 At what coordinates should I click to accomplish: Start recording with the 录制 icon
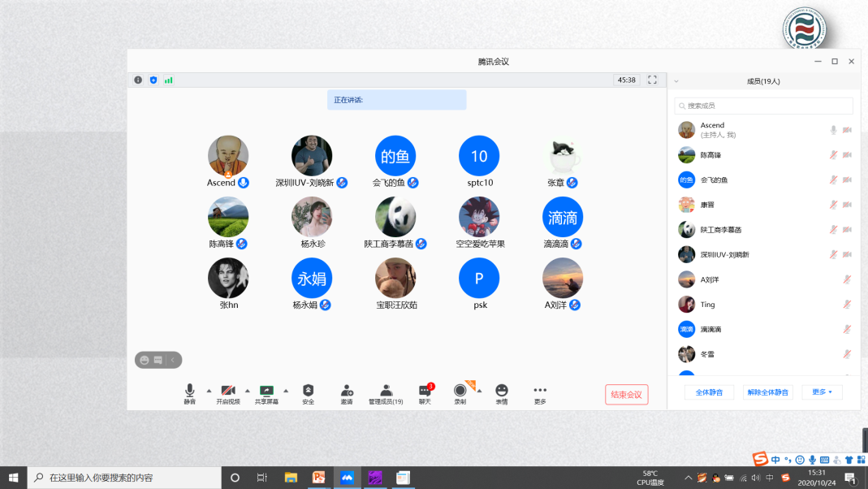click(x=460, y=391)
